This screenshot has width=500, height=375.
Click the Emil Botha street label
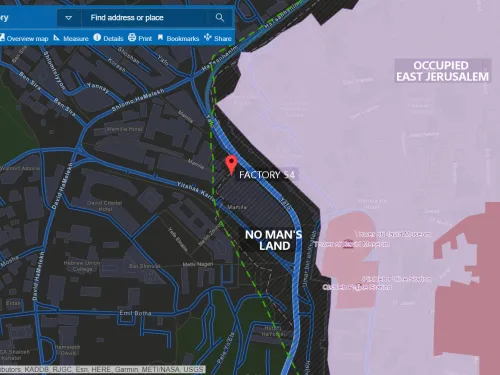pyautogui.click(x=135, y=313)
